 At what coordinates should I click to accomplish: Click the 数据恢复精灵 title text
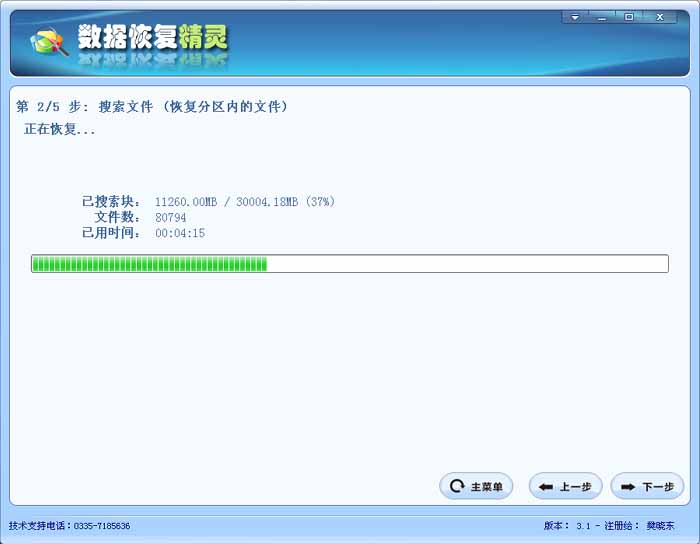coord(153,39)
